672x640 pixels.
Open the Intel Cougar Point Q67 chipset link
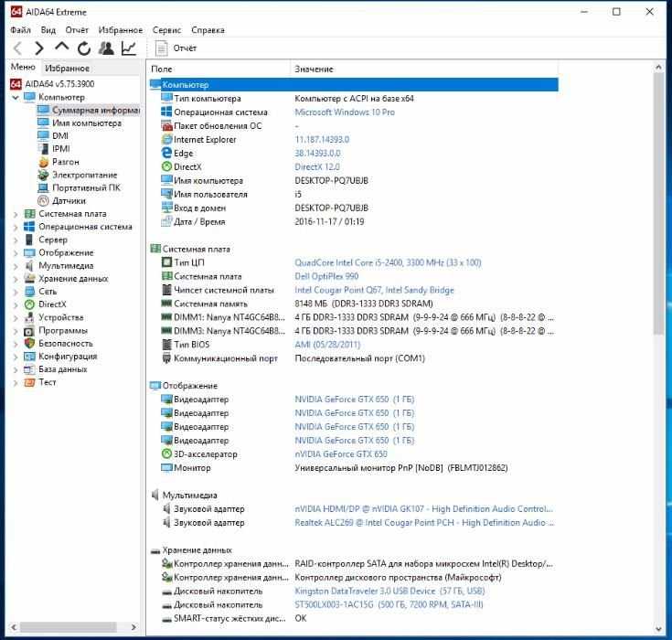374,290
